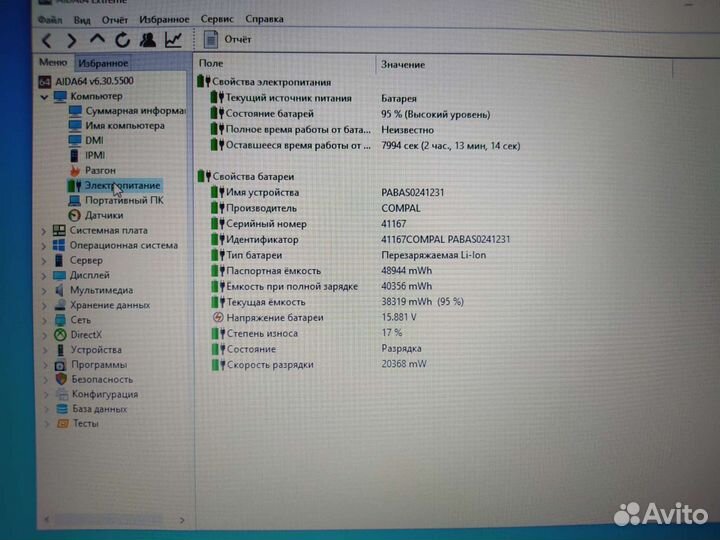Screen dimensions: 720x540
Task: Click the Дисплей monitor icon
Action: point(59,276)
